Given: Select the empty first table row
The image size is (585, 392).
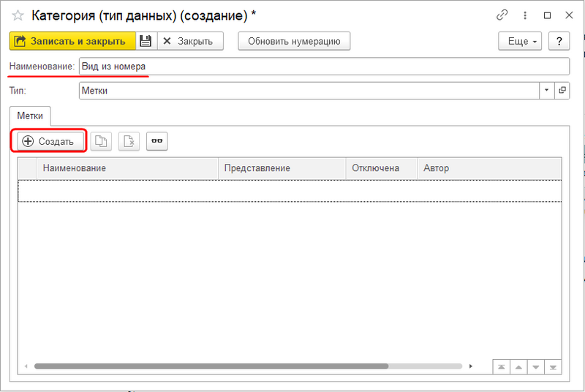Looking at the screenshot, I should tap(290, 191).
